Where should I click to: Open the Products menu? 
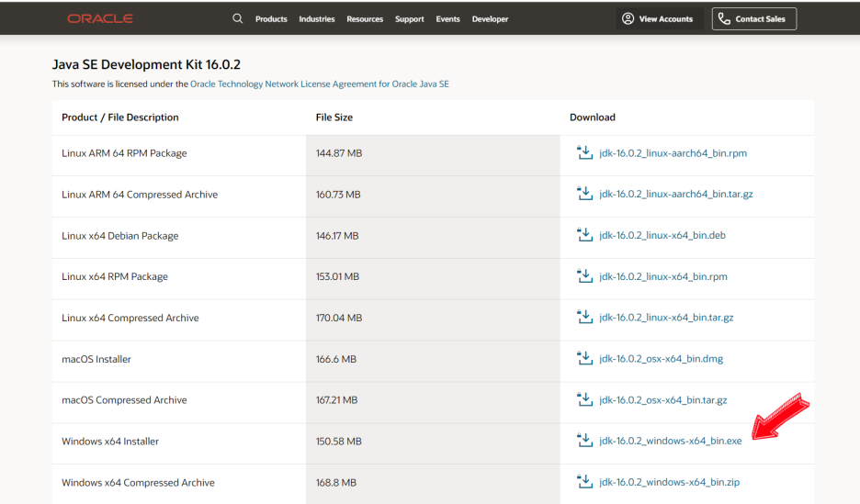271,19
